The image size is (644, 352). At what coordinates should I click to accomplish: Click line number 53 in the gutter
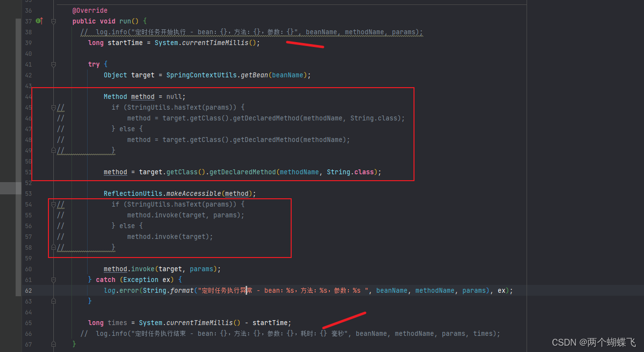[28, 193]
